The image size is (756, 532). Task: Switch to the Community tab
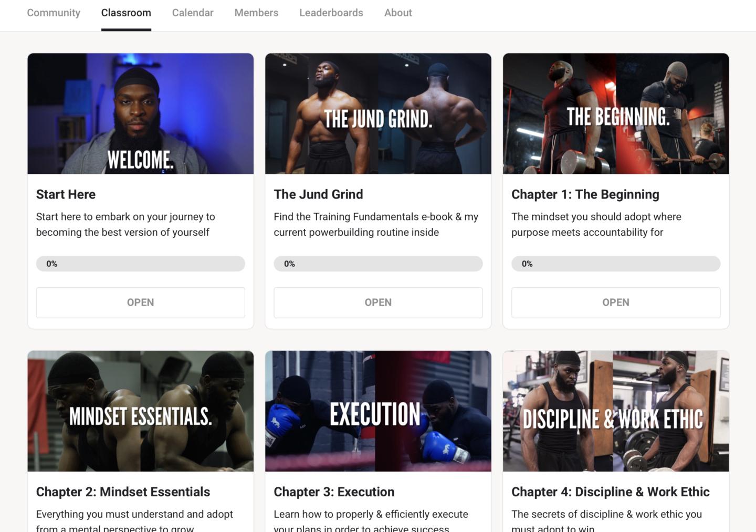[54, 13]
